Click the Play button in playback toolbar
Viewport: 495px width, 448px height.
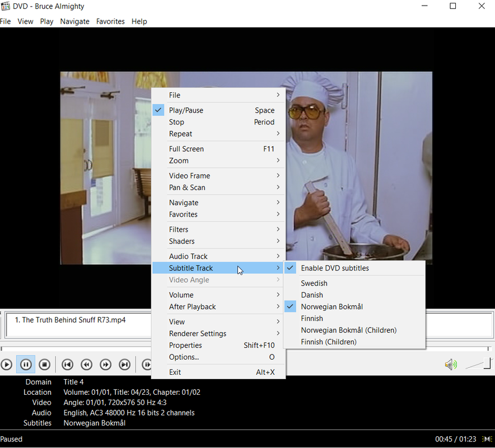(7, 365)
